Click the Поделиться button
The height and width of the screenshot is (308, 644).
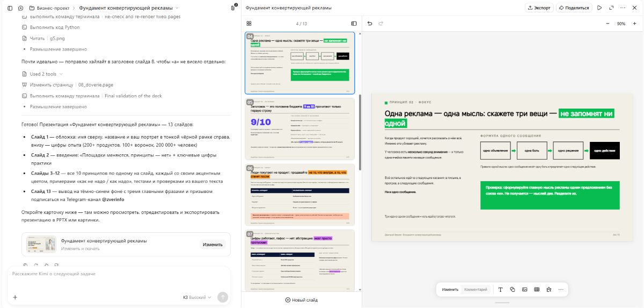[x=573, y=8]
